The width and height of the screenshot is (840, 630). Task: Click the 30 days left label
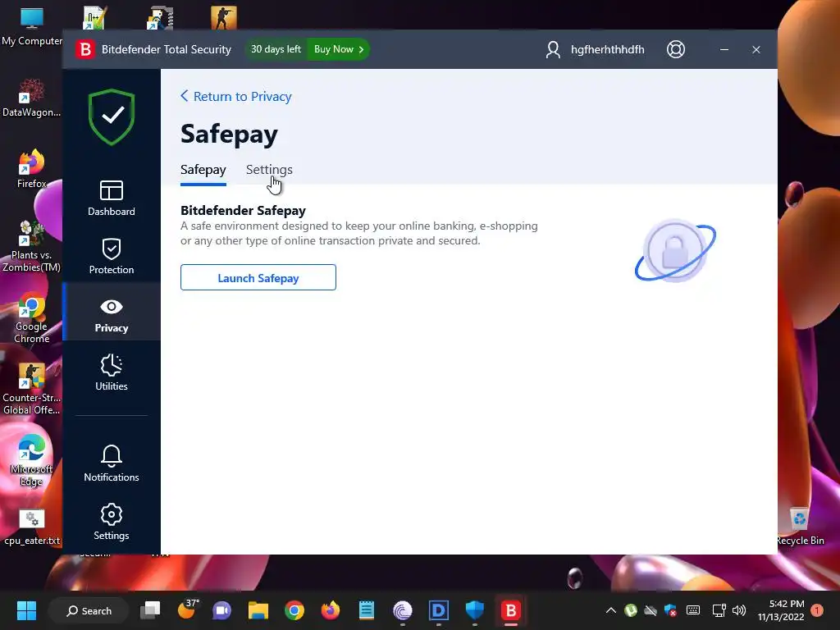click(x=276, y=49)
